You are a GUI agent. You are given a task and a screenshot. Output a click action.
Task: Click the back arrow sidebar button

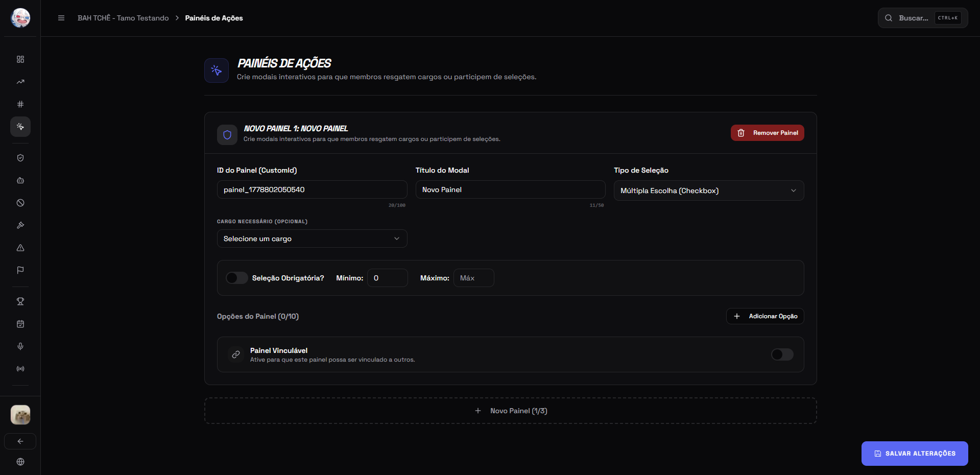[x=20, y=441]
